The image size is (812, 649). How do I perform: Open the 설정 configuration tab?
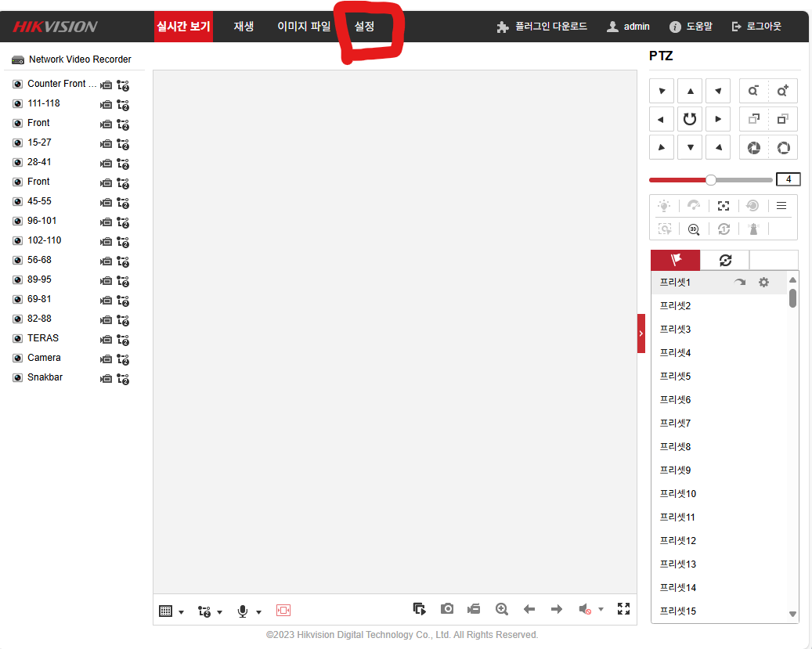coord(364,27)
